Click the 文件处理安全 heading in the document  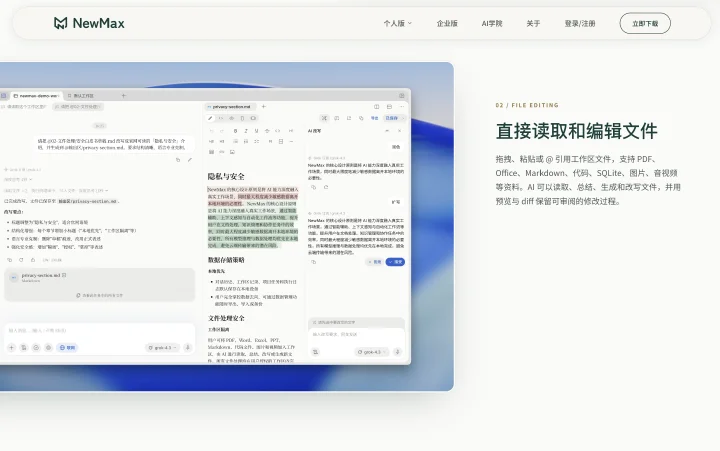(226, 318)
